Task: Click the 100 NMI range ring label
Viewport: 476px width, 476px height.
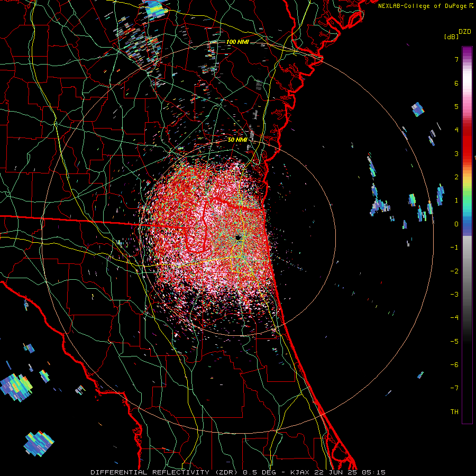Action: point(237,42)
